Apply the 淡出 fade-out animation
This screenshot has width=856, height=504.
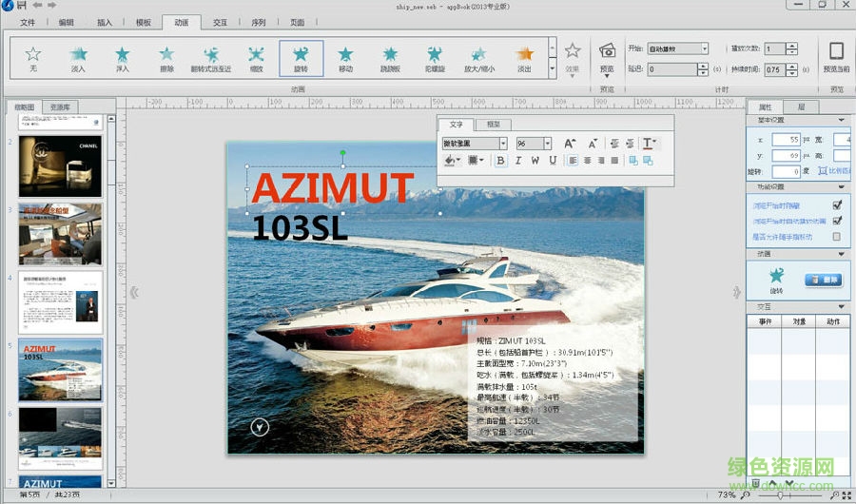point(524,58)
